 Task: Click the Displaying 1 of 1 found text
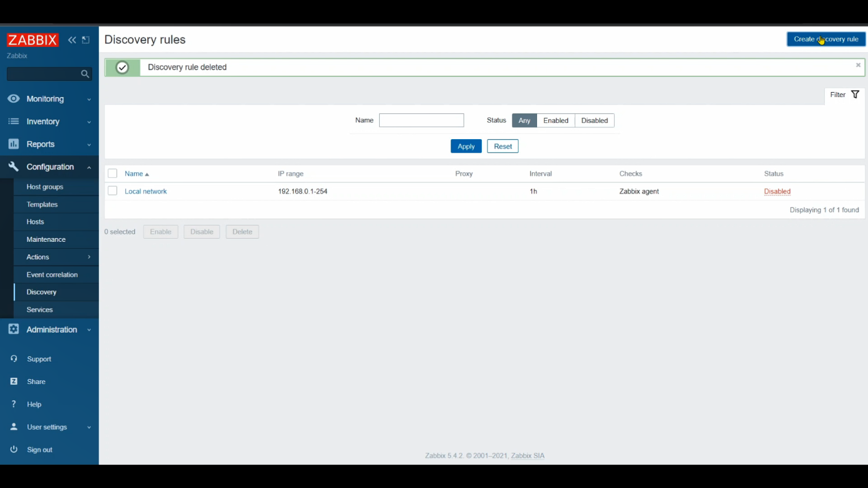(824, 210)
